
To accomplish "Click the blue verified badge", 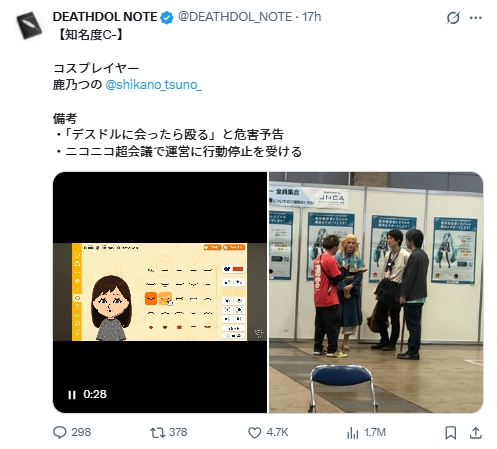I will (x=167, y=17).
